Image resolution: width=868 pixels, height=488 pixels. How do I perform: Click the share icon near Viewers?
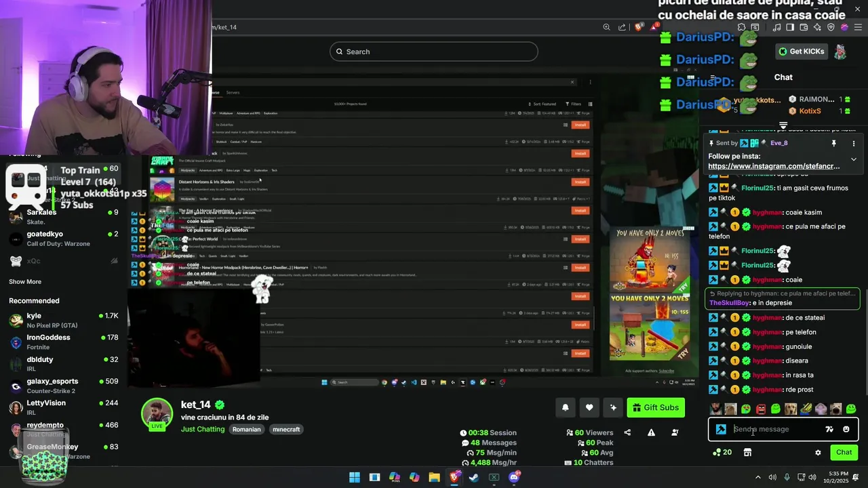[627, 432]
